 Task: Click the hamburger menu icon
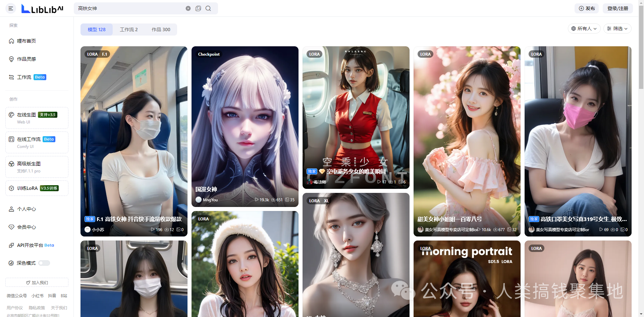pos(11,8)
